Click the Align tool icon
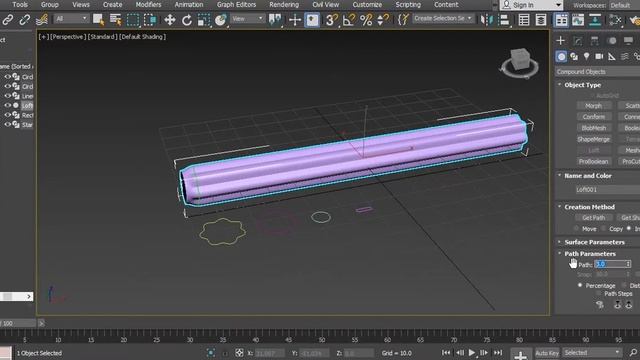 [x=504, y=20]
